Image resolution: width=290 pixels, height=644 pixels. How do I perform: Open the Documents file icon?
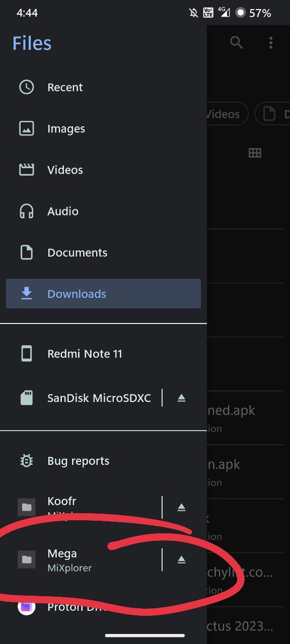[x=26, y=253]
